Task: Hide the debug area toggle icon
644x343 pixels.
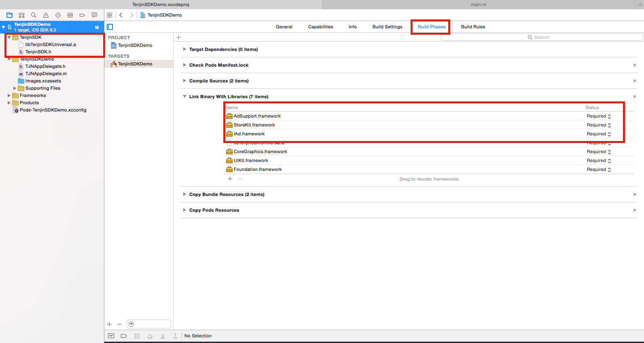Action: click(x=111, y=336)
